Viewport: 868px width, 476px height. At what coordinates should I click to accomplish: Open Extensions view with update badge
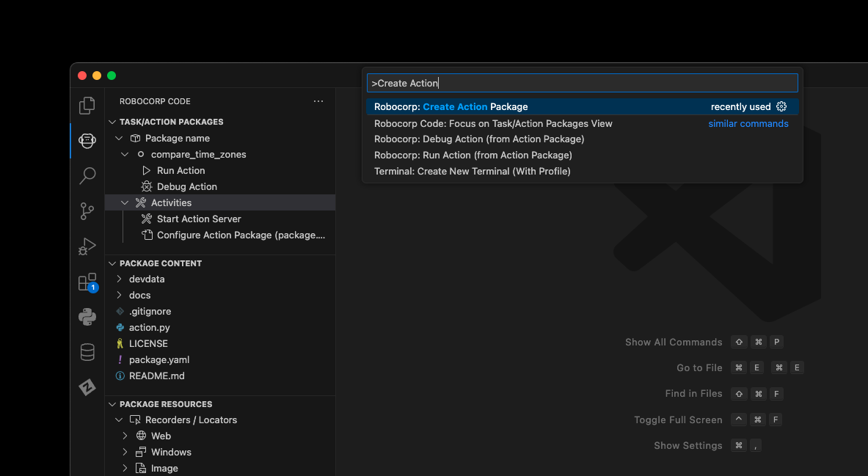[87, 282]
